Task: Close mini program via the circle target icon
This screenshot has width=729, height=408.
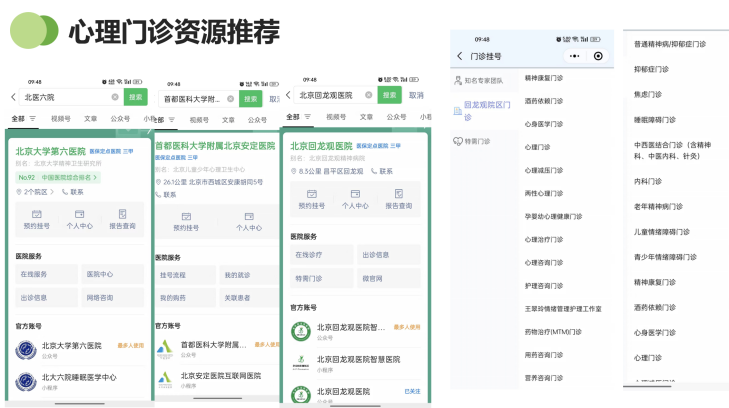Action: tap(598, 57)
